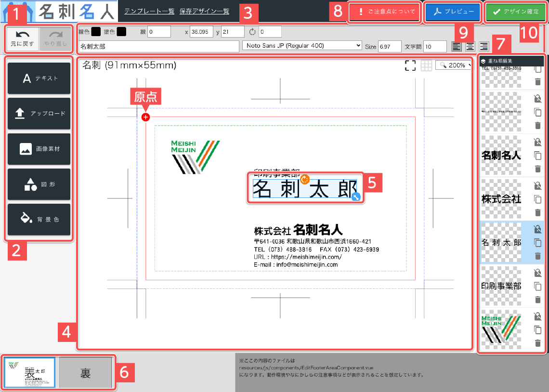
Task: Toggle lock on the 株式会社 layer
Action: [537, 185]
